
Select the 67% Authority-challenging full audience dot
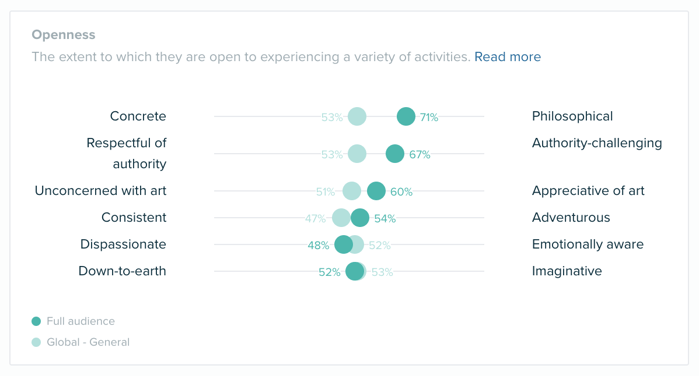tap(395, 153)
